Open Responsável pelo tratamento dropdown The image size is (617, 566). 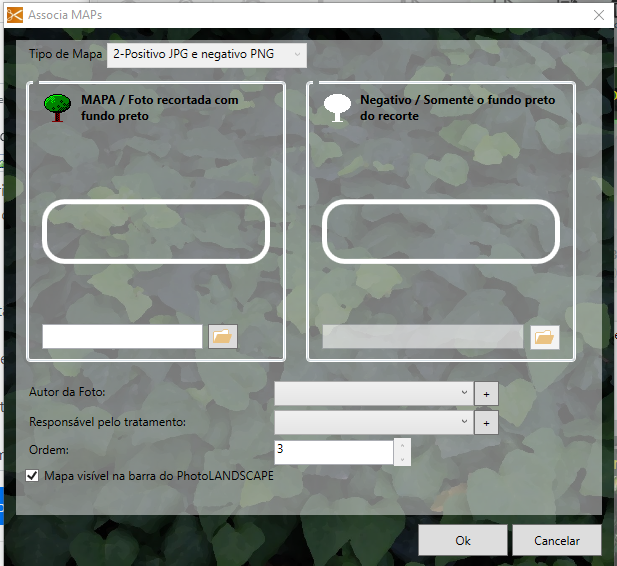tap(374, 423)
